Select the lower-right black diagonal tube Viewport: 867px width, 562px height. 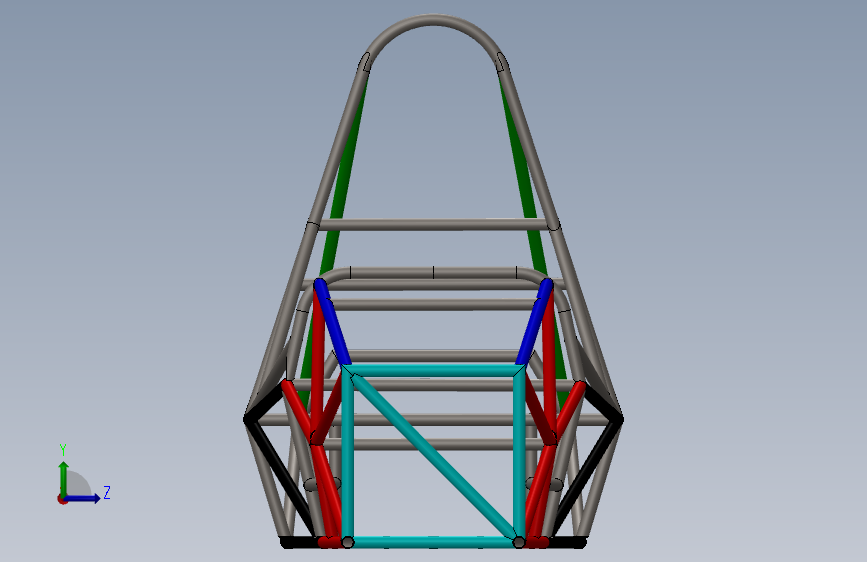[x=586, y=478]
